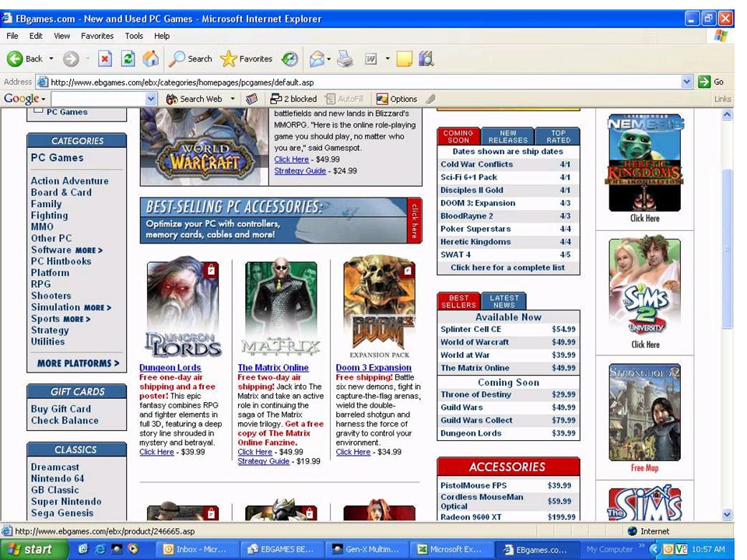The width and height of the screenshot is (747, 560).
Task: Click the Google toolbar news icon
Action: pos(252,99)
